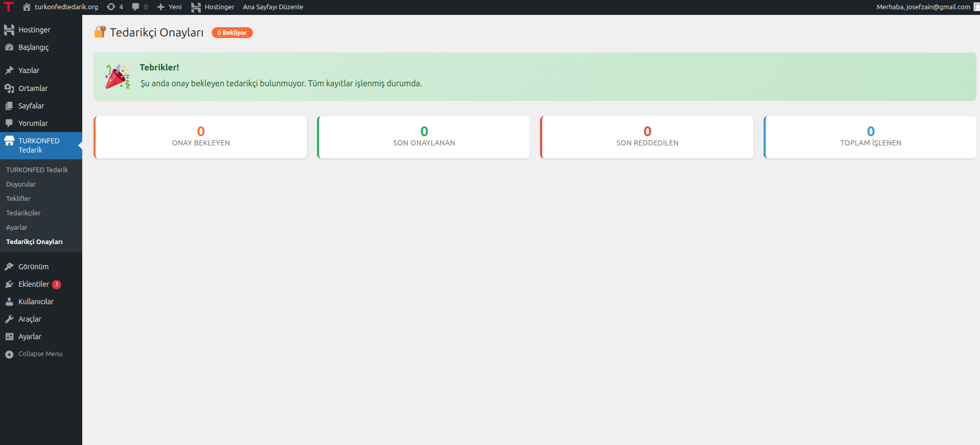Click the comments bubble icon in admin bar
The width and height of the screenshot is (980, 445).
click(x=136, y=7)
